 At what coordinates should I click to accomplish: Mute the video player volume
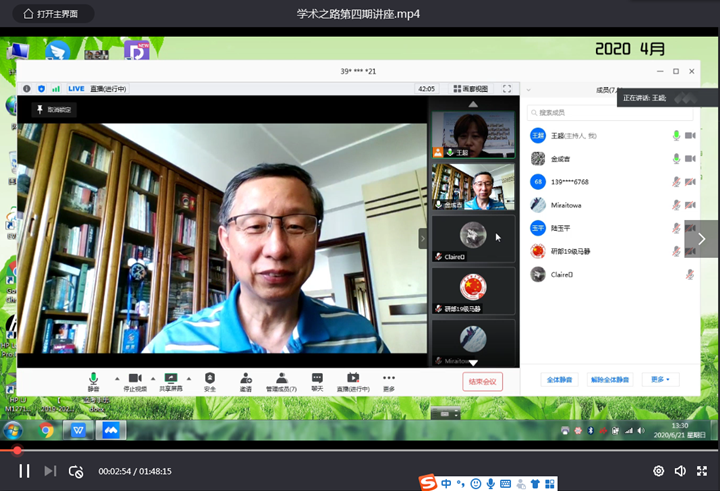point(680,471)
